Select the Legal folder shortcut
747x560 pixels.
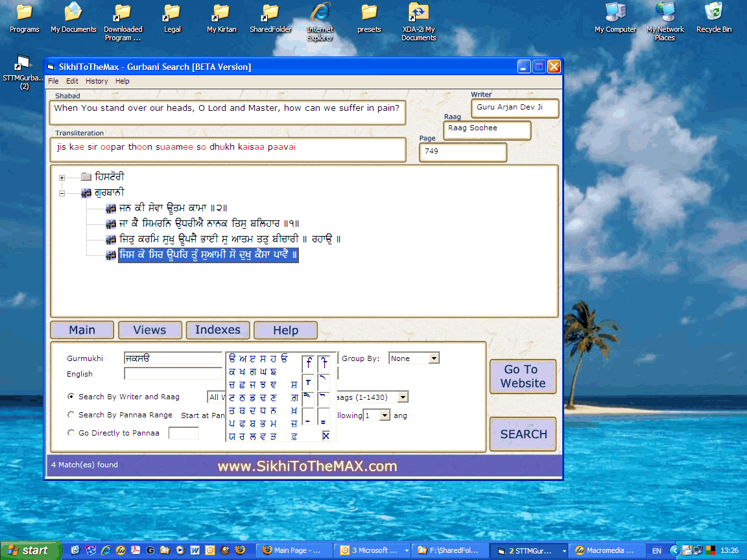172,17
